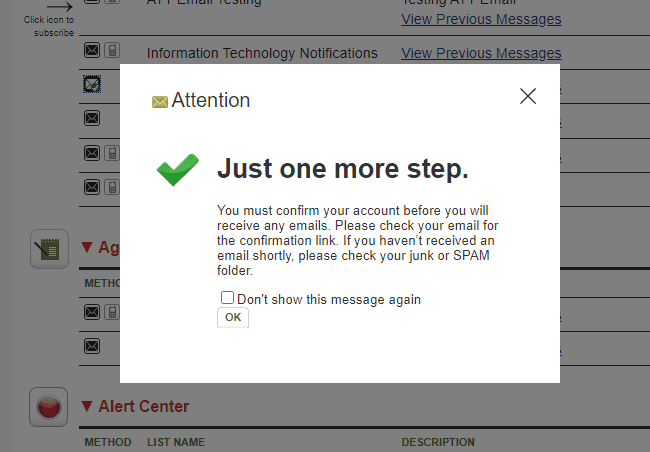Screen dimensions: 650x452
Task: Click email subscribe icon for Information Technology Notifications
Action: click(x=92, y=50)
